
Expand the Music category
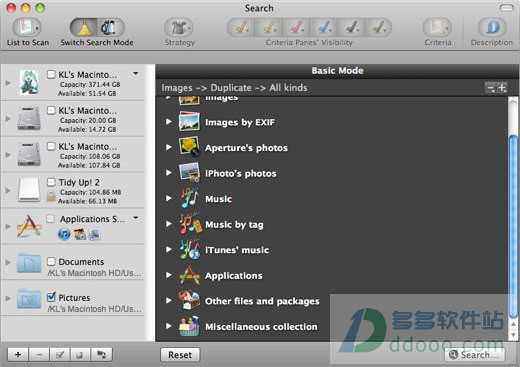pyautogui.click(x=169, y=198)
